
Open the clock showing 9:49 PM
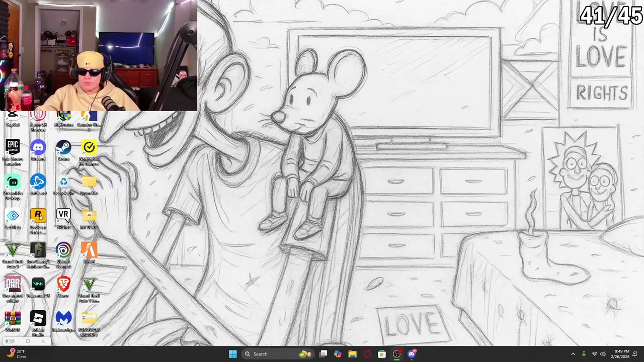pos(621,354)
